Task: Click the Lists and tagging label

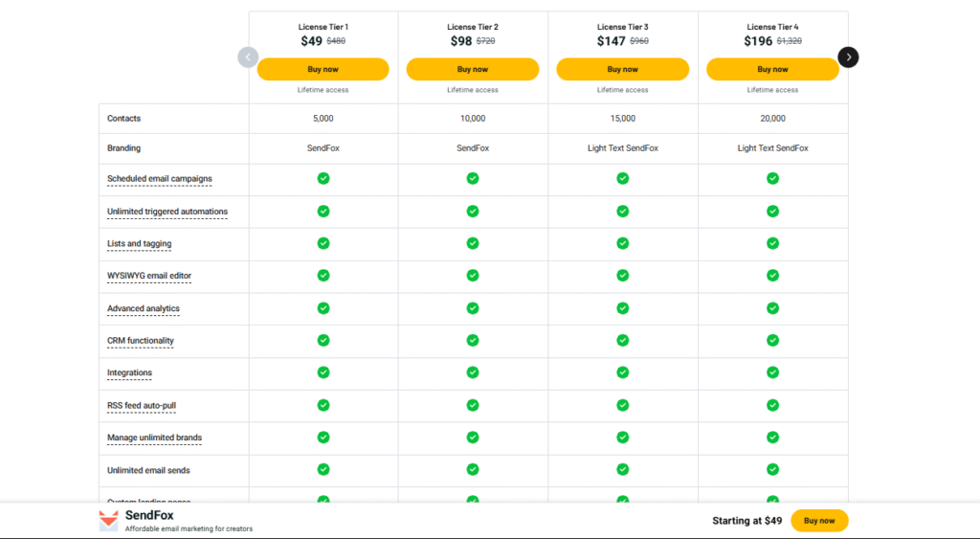Action: pyautogui.click(x=140, y=244)
